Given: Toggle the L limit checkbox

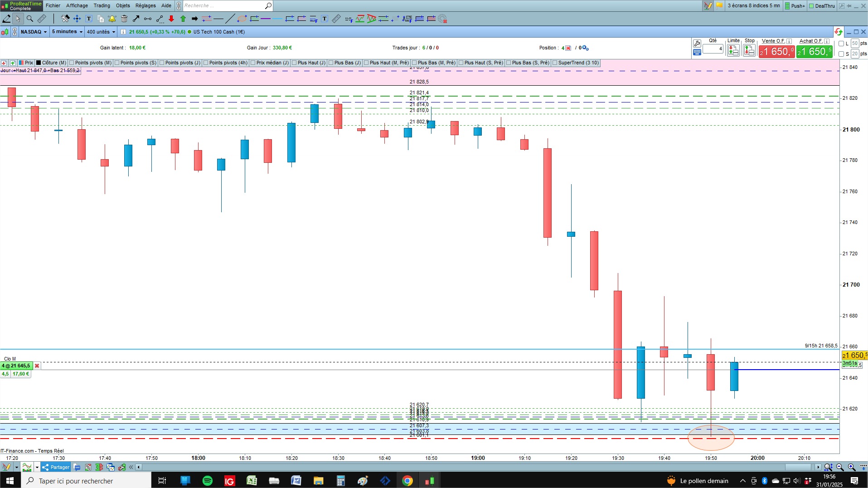Looking at the screenshot, I should click(841, 44).
